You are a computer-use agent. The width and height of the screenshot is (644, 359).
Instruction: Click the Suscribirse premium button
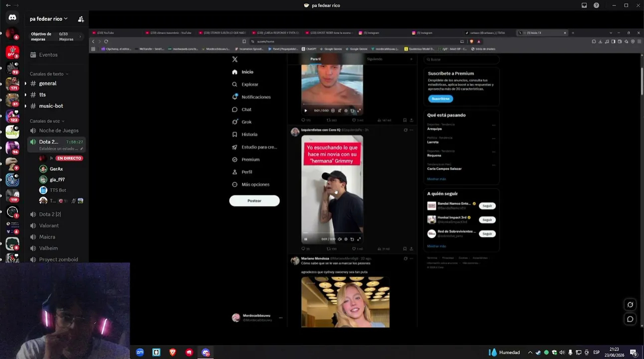(440, 99)
